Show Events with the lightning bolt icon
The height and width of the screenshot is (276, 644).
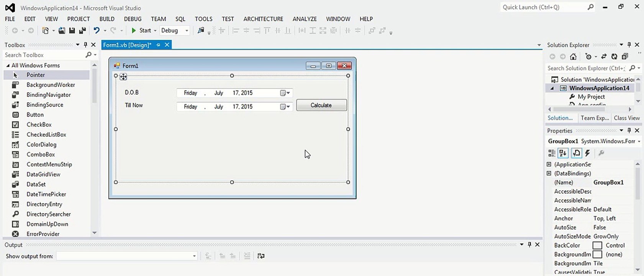click(x=588, y=153)
